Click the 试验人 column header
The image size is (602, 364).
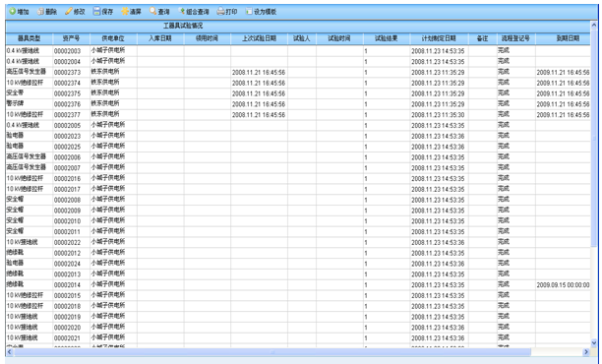[x=302, y=38]
